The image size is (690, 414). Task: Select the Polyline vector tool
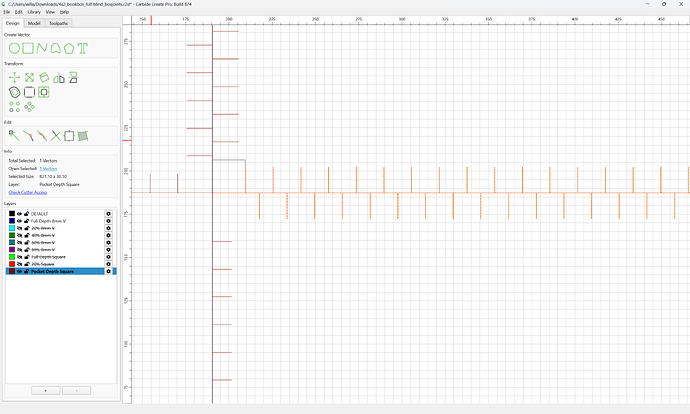pyautogui.click(x=42, y=48)
